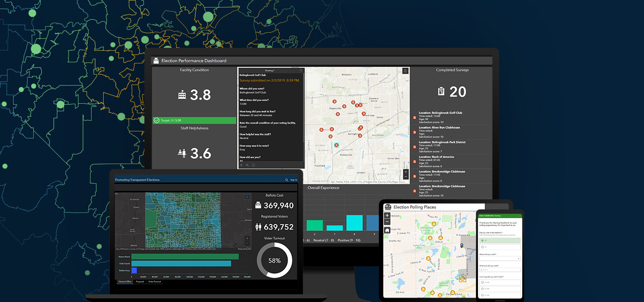Viewport: 644px width, 302px height.
Task: Click the zoom-out magnifier in the survey popup footer
Action: pyautogui.click(x=247, y=165)
